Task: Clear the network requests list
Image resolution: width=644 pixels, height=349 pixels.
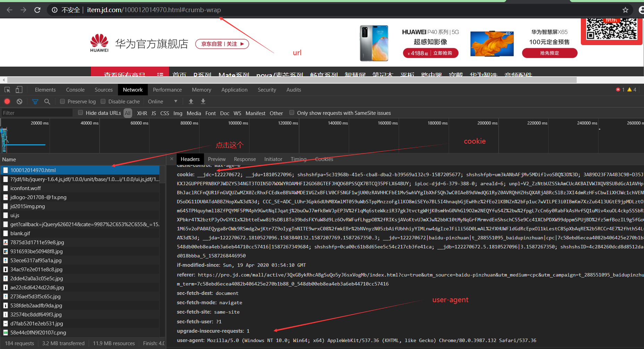Action: pos(19,101)
